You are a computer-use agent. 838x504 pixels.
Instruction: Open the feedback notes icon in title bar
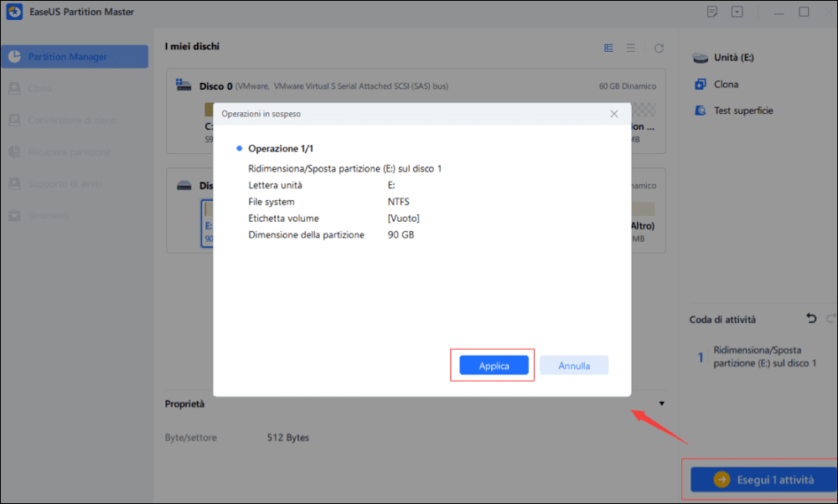point(711,12)
